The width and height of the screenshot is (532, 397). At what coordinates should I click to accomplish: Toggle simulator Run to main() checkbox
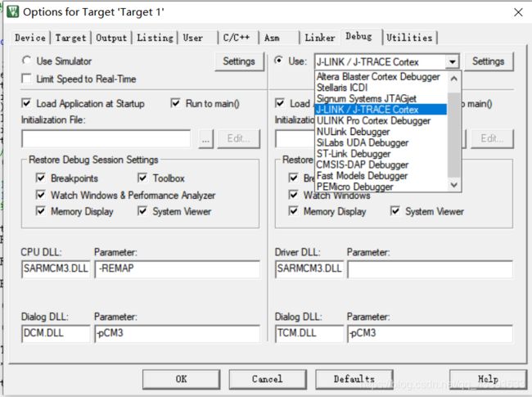(175, 103)
